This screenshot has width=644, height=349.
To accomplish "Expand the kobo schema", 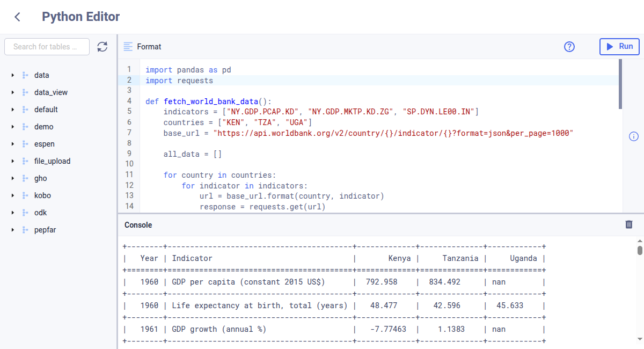I will pyautogui.click(x=12, y=195).
